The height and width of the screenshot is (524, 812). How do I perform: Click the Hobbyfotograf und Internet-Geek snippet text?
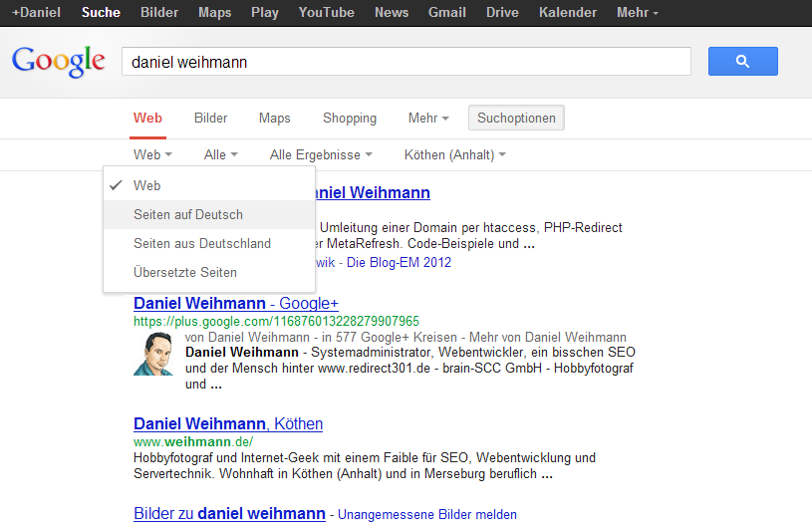(365, 465)
